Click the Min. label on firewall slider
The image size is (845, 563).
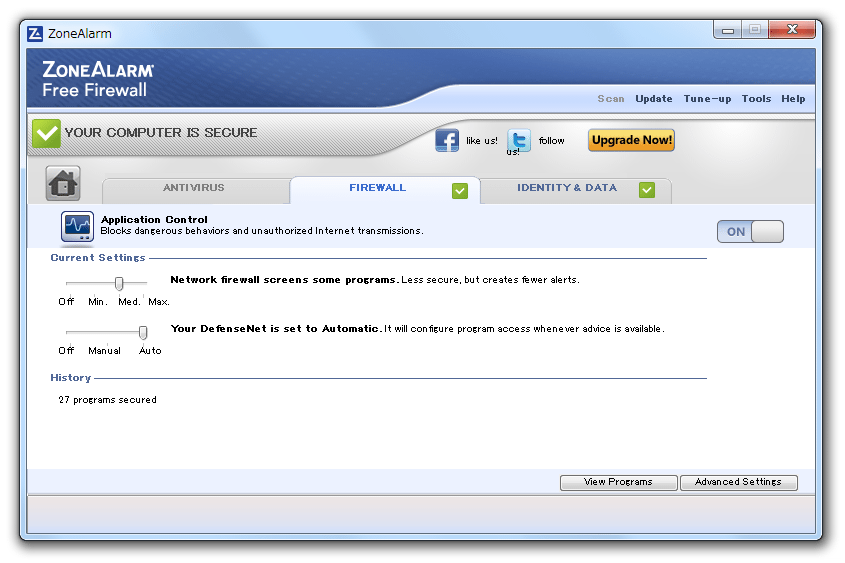(x=98, y=302)
